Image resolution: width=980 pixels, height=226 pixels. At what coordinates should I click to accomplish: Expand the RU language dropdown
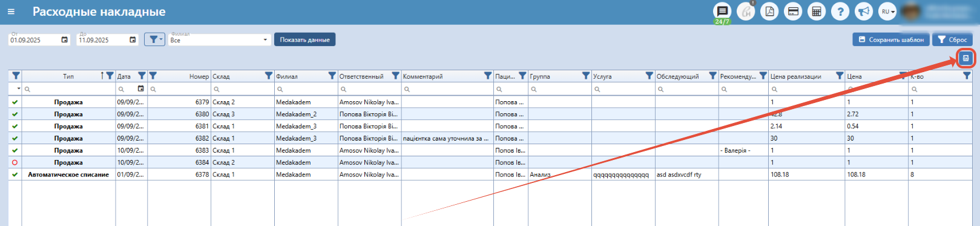(887, 12)
